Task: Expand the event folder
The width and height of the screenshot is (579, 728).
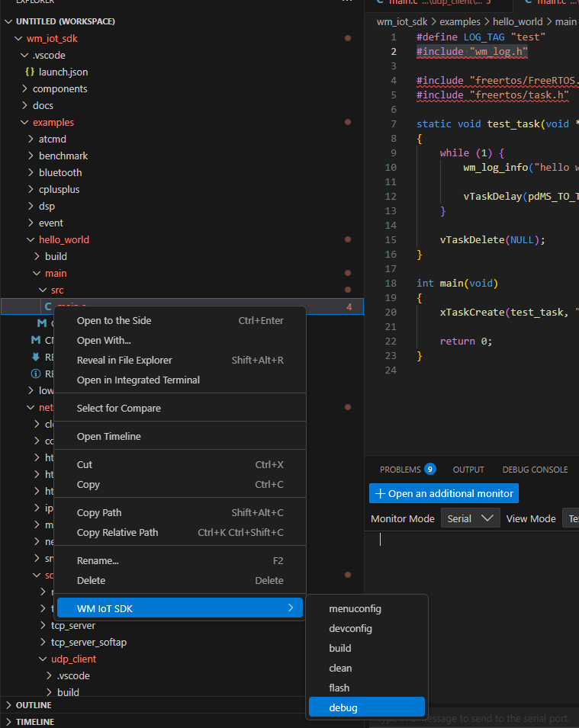Action: (31, 223)
